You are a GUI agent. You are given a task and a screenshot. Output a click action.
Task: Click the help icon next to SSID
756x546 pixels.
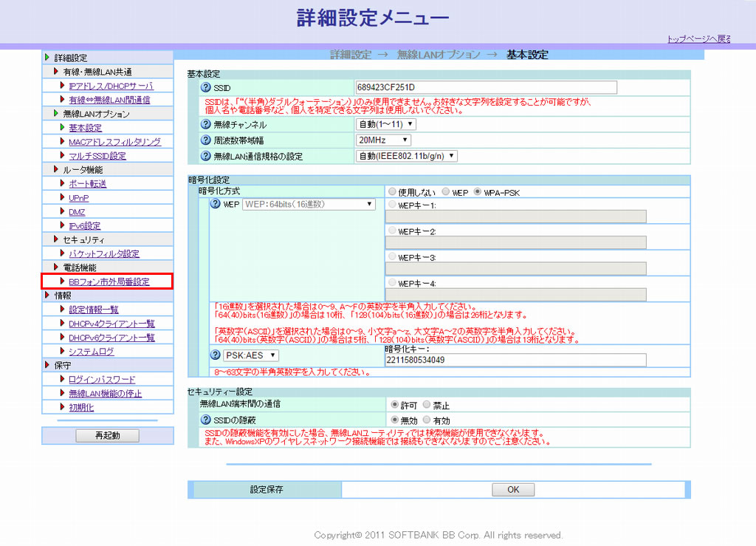click(x=206, y=88)
